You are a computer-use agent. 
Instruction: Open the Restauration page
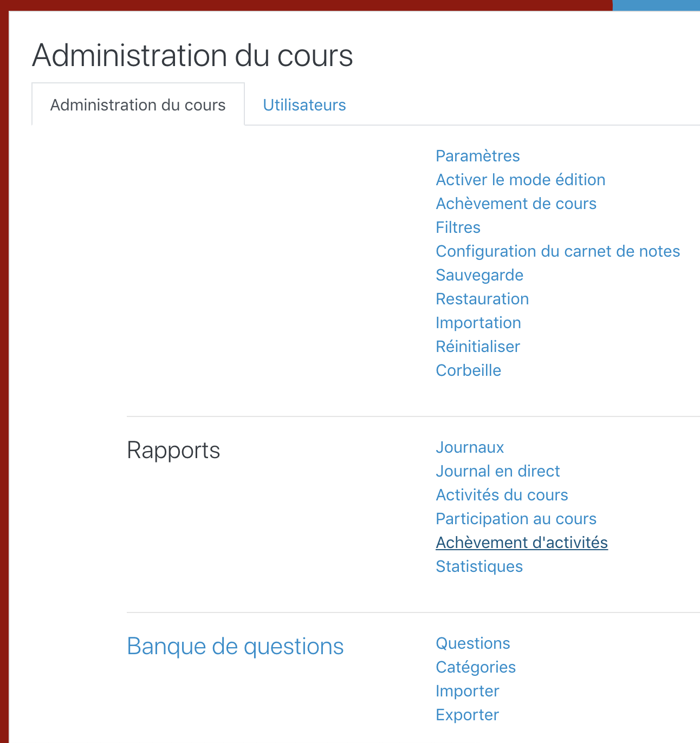pyautogui.click(x=482, y=299)
